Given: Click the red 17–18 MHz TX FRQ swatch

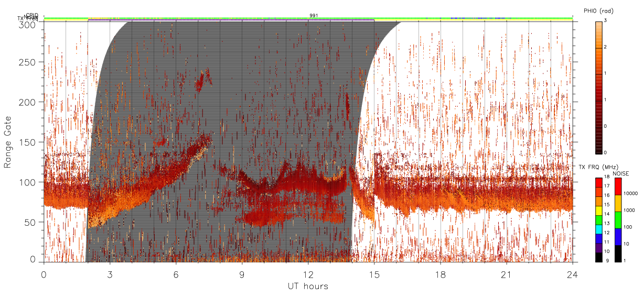Looking at the screenshot, I should click(599, 182).
